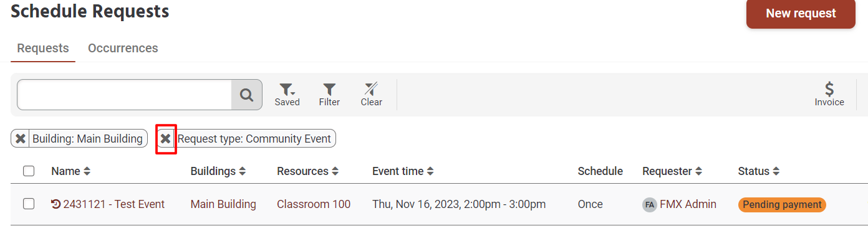Image resolution: width=868 pixels, height=246 pixels.
Task: Sort requests by Event time
Action: [430, 171]
